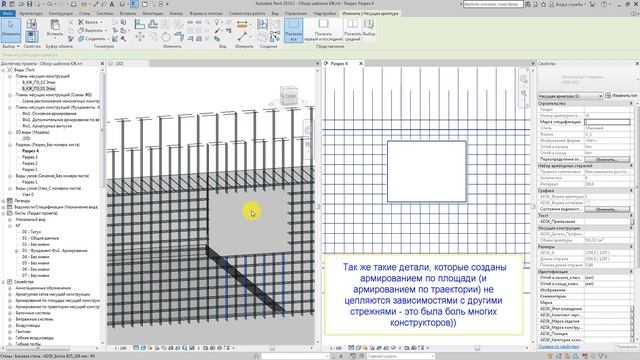This screenshot has width=640, height=360.
Task: Click the ViewCube in the 3D view
Action: [289, 96]
